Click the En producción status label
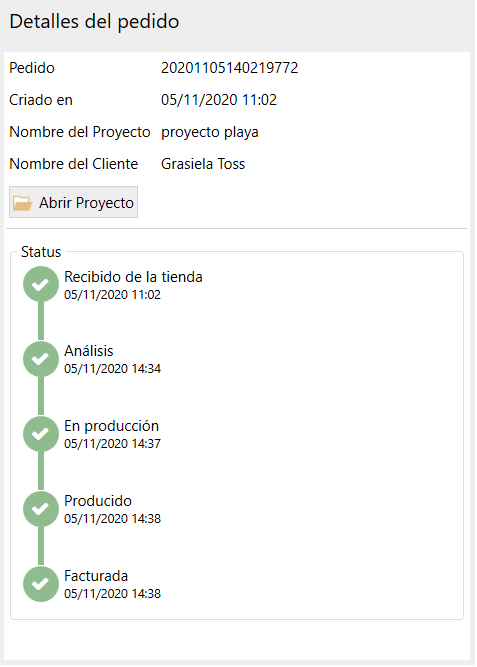Screen dimensions: 477x667 [111, 426]
